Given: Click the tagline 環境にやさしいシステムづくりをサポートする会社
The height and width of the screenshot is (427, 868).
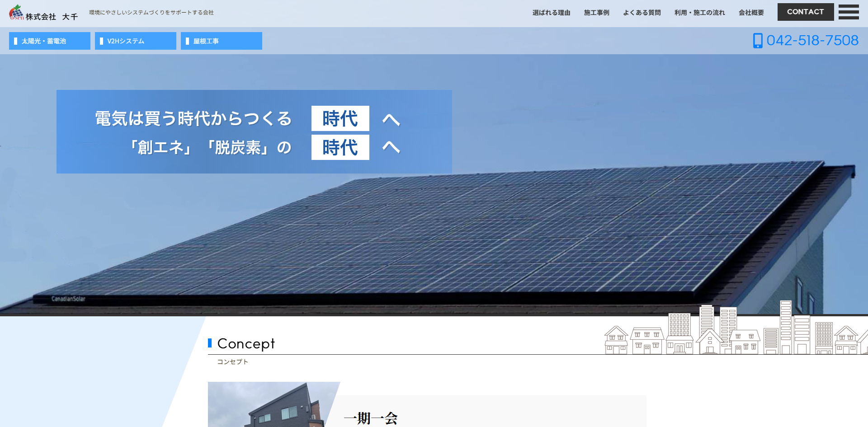Looking at the screenshot, I should (151, 13).
